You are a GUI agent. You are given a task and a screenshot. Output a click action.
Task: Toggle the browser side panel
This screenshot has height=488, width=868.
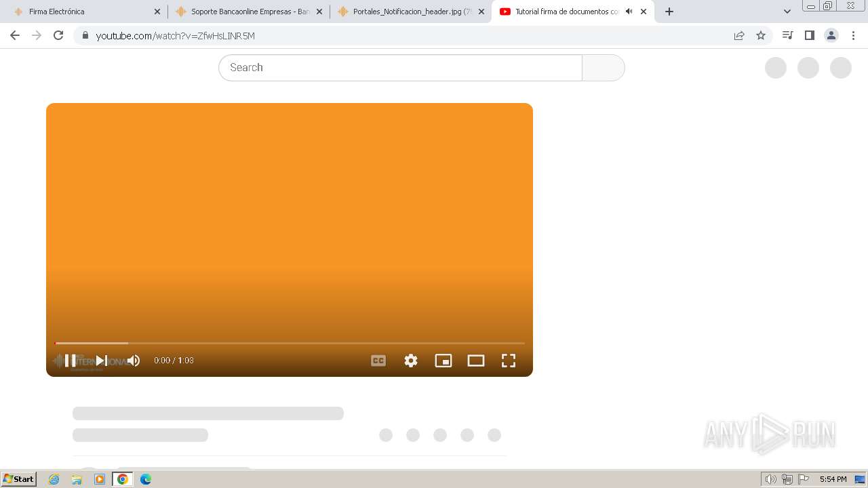[x=809, y=35]
